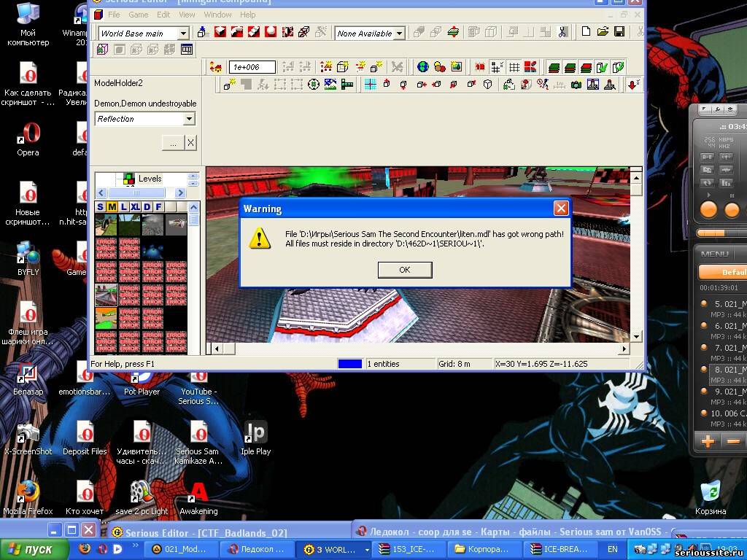Image resolution: width=747 pixels, height=560 pixels.
Task: Switch to the Ледокол Opera taskbar button
Action: 258,550
